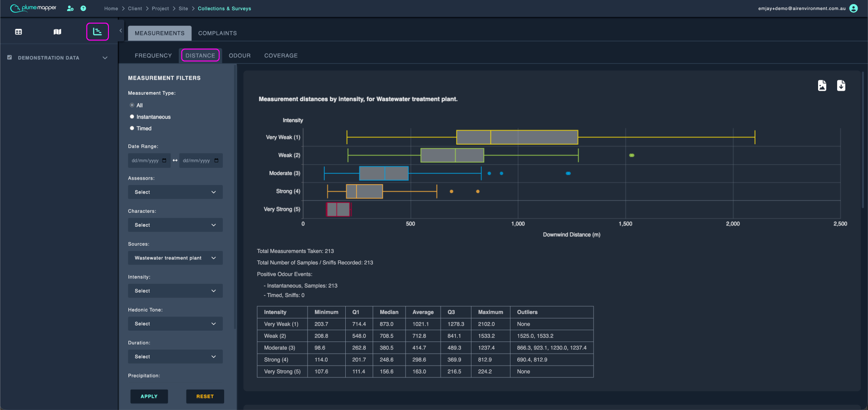The height and width of the screenshot is (410, 868).
Task: Go to the Site breadcrumb link
Action: pos(183,9)
